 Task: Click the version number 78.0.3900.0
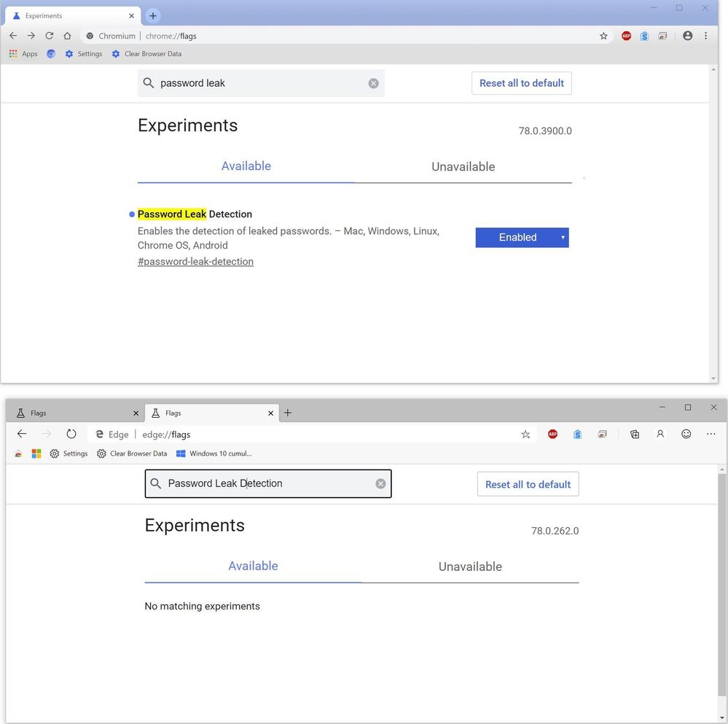point(545,131)
